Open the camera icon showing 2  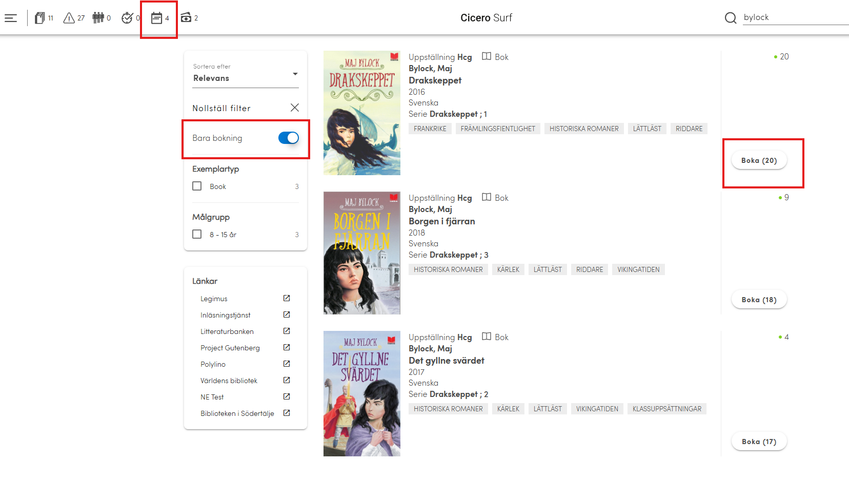[189, 18]
